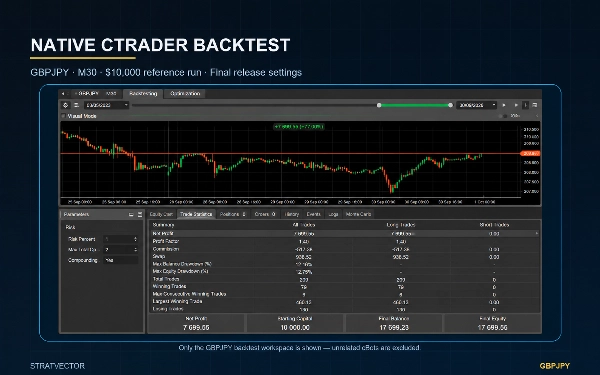Click the orange current price label on chart
600x375 pixels.
point(530,153)
